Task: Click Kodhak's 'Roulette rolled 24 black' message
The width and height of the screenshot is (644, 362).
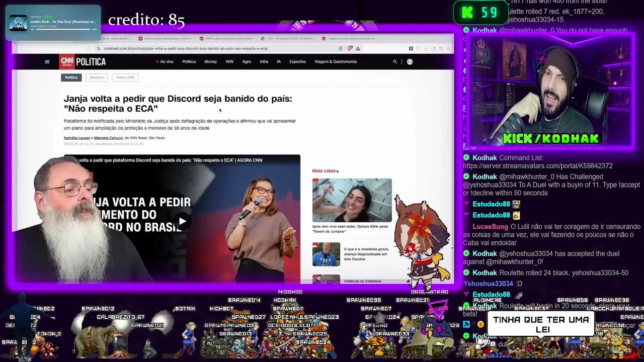Action: tap(563, 273)
